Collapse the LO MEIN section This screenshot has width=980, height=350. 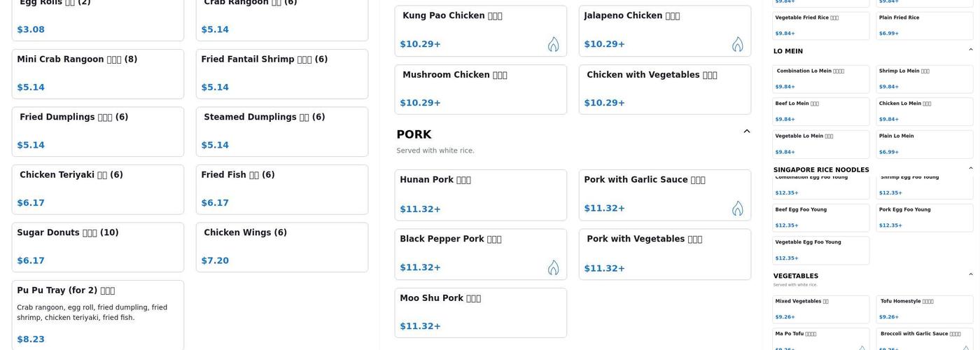[970, 50]
